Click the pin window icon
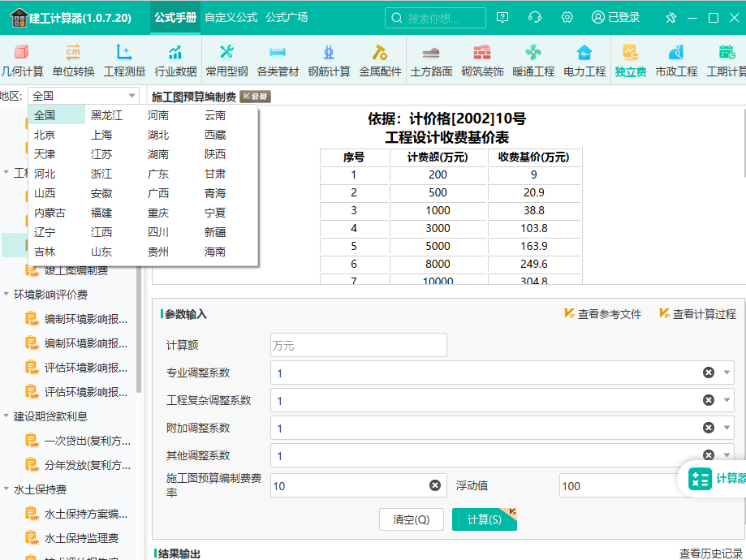 671,18
